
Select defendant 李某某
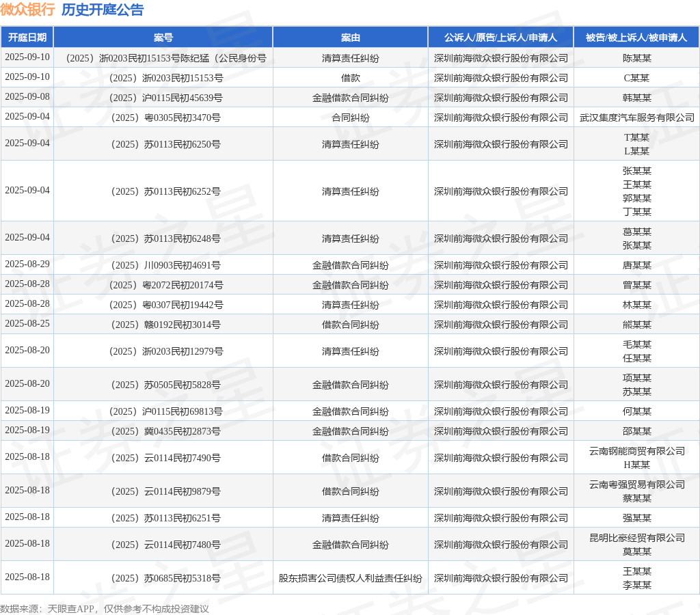pyautogui.click(x=637, y=585)
